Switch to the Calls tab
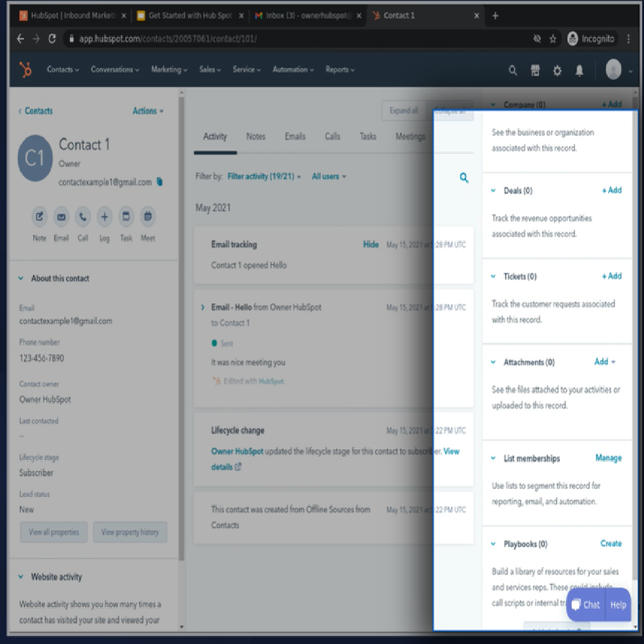Screen dimensions: 644x644 click(333, 136)
